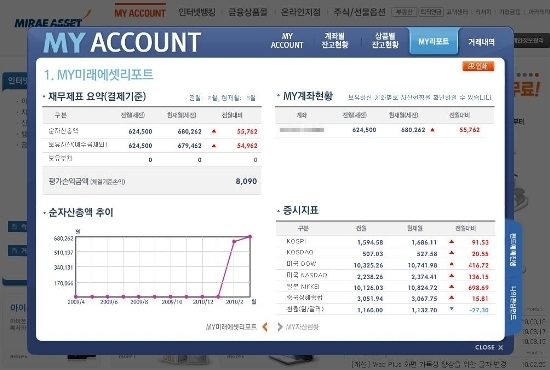Click the 증시지표 section heading
The height and width of the screenshot is (370, 550).
coord(301,210)
